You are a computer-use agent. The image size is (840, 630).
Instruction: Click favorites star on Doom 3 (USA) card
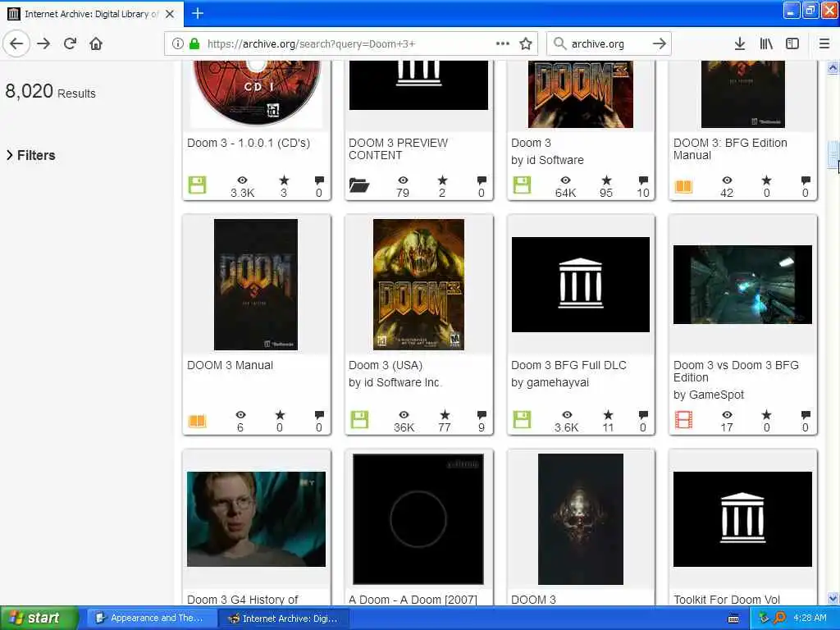tap(445, 414)
